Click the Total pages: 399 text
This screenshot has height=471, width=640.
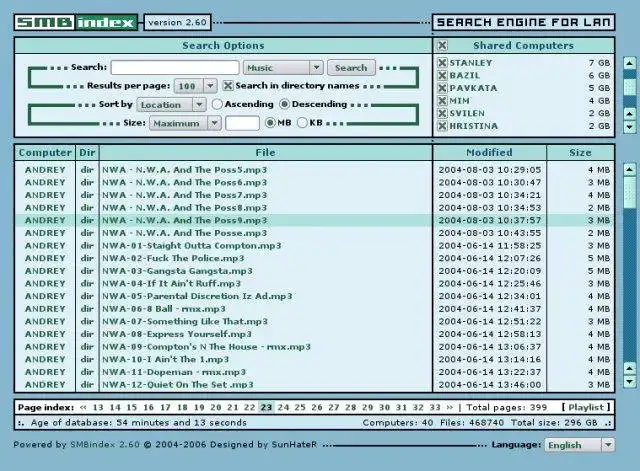pos(507,407)
